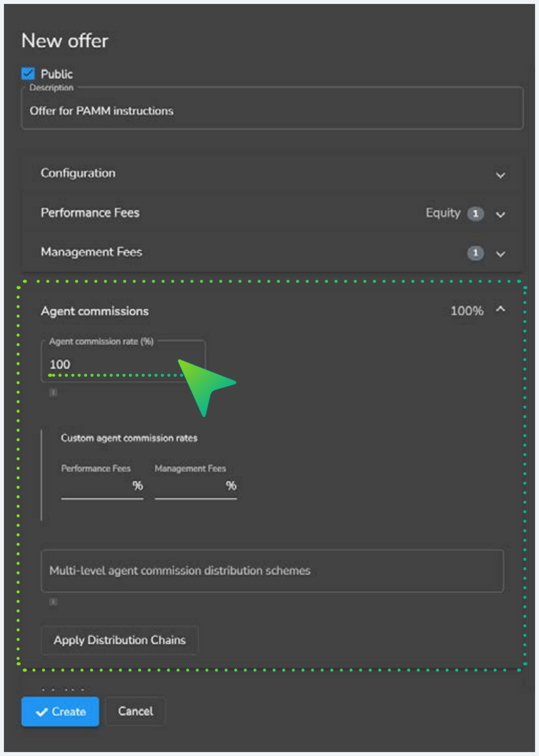Expand the Configuration section chevron
This screenshot has width=539, height=756.
coord(500,175)
